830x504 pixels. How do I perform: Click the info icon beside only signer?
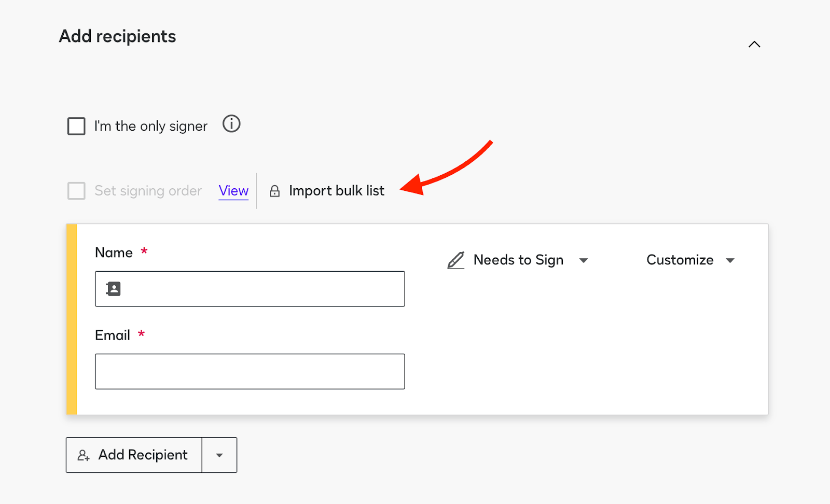pyautogui.click(x=231, y=124)
